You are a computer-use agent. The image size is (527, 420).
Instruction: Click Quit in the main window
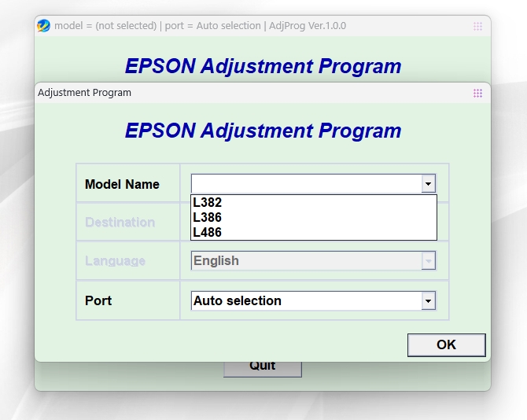click(263, 369)
